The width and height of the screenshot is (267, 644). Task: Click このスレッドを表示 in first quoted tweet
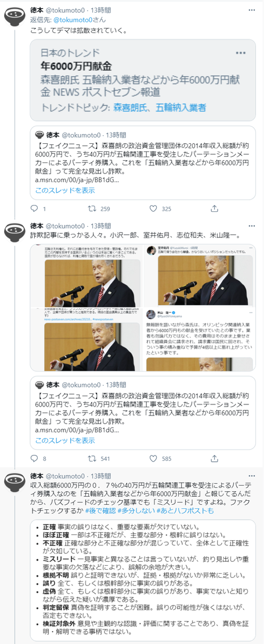tap(65, 190)
